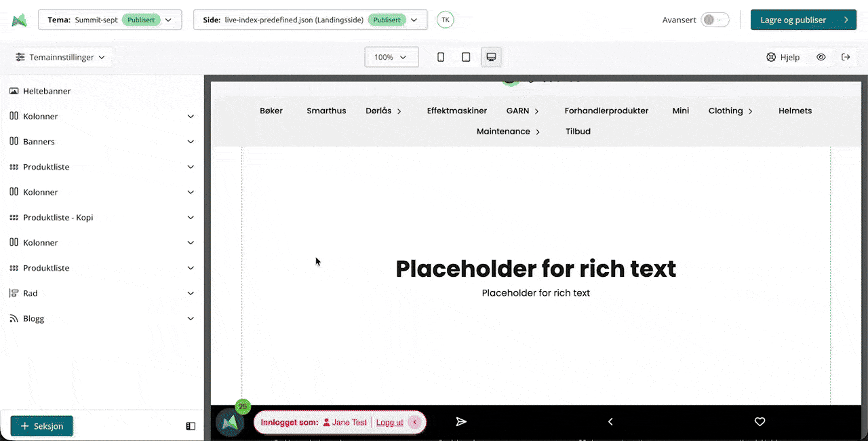868x441 pixels.
Task: Open Clothing menu item
Action: coord(730,111)
